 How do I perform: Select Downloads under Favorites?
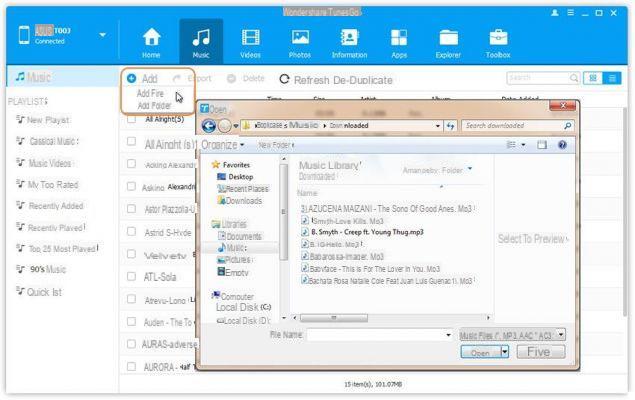click(x=240, y=200)
